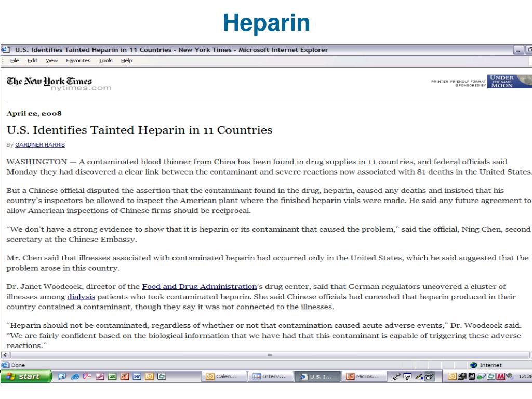Launch Internet Explorer from Quick Launch
The image size is (532, 399).
coord(75,376)
